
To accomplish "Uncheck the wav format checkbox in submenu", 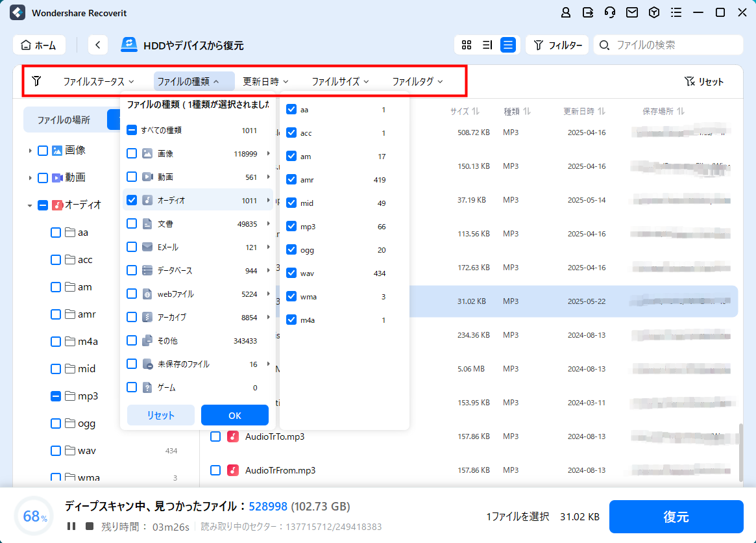I will click(291, 273).
